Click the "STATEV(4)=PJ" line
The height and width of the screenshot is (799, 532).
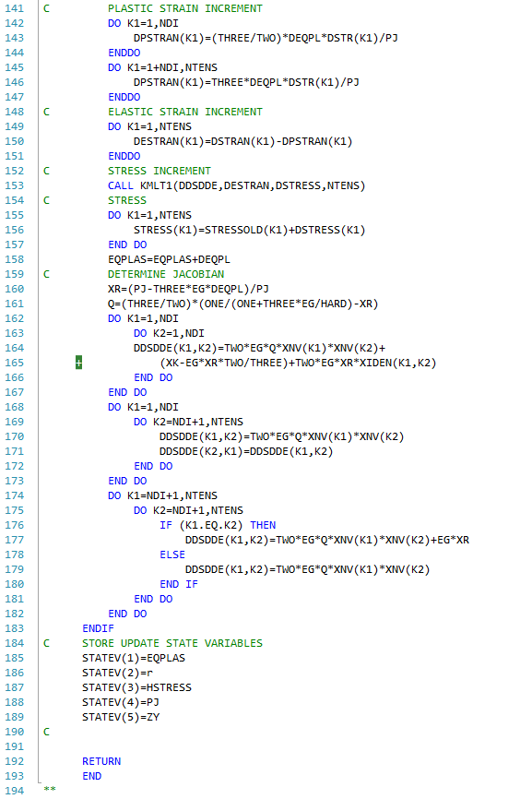[x=121, y=703]
